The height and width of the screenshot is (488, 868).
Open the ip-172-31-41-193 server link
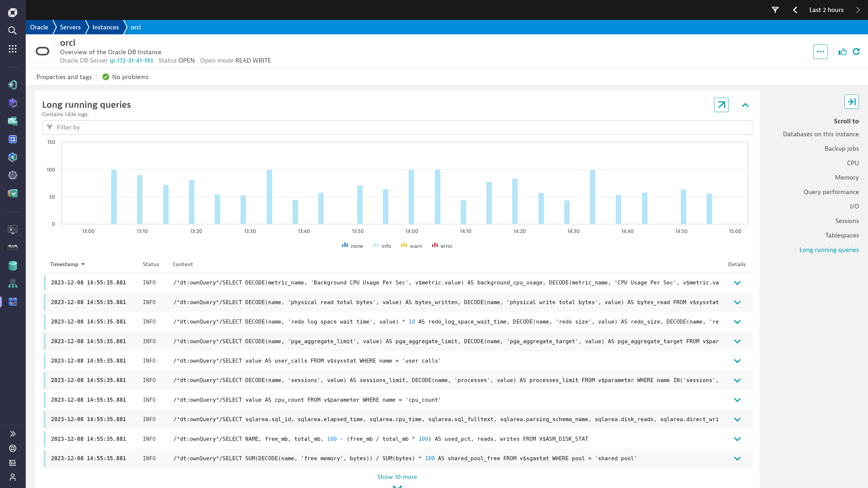(131, 61)
